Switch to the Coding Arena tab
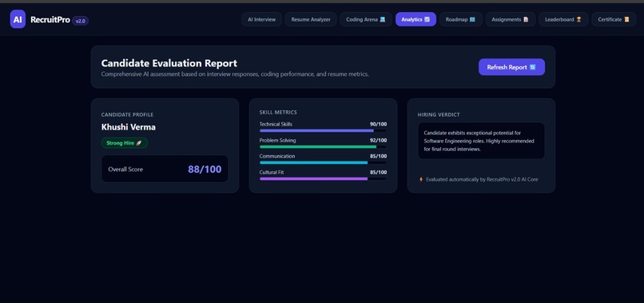Viewport: 644px width, 303px height. (366, 19)
